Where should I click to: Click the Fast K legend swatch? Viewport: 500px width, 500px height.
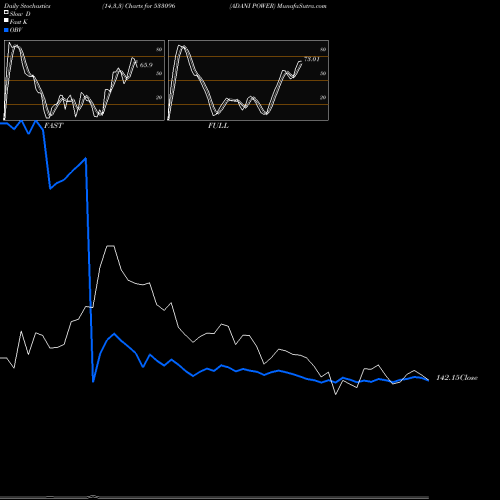6,21
